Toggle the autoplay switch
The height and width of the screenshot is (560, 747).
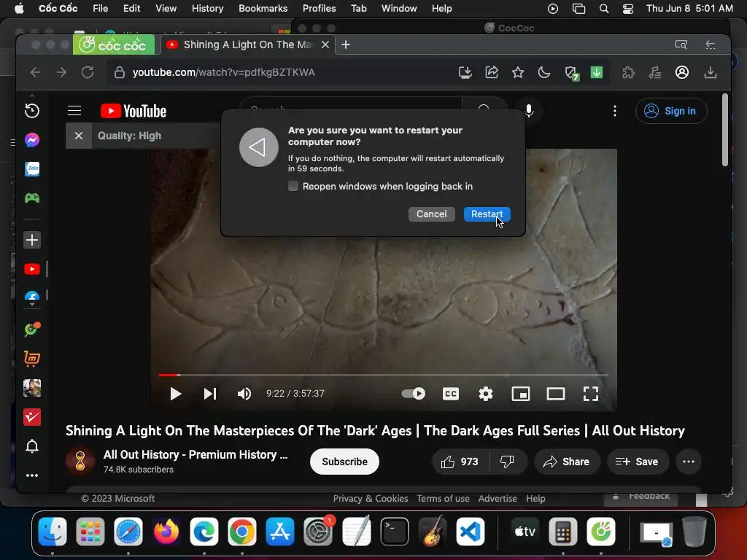click(x=413, y=394)
